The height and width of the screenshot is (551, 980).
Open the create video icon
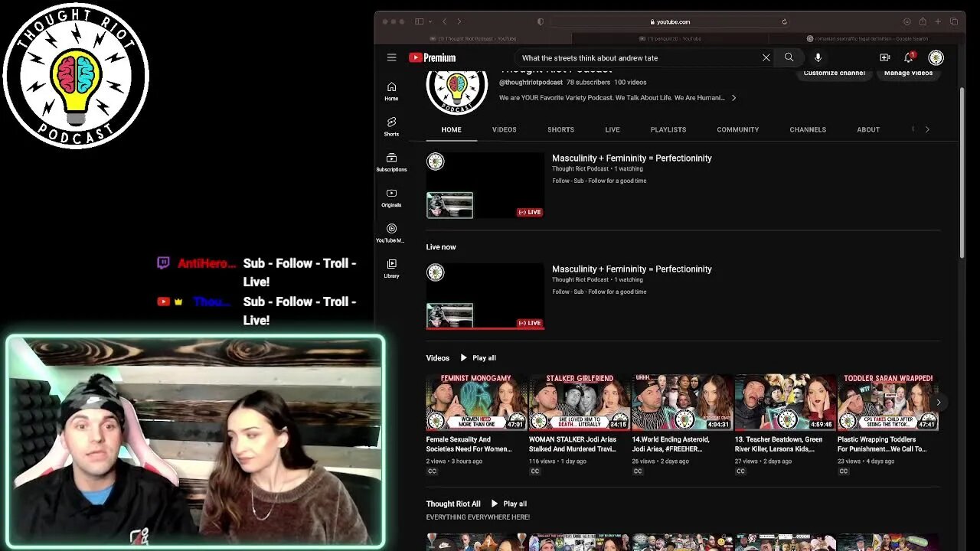click(884, 57)
